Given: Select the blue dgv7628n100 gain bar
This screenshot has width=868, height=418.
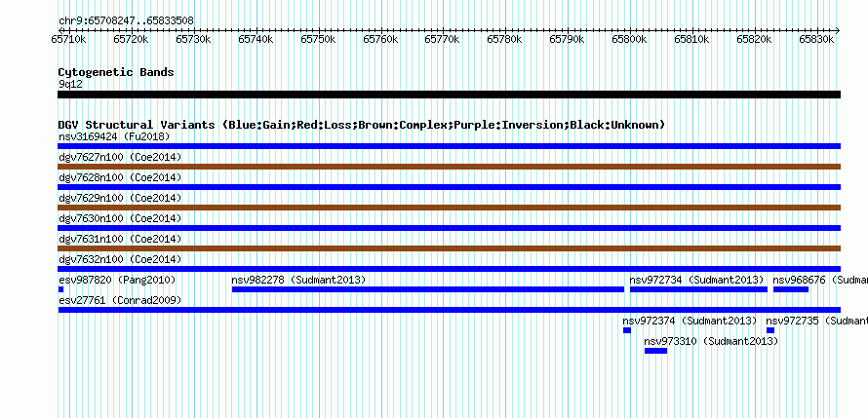Looking at the screenshot, I should coord(449,187).
